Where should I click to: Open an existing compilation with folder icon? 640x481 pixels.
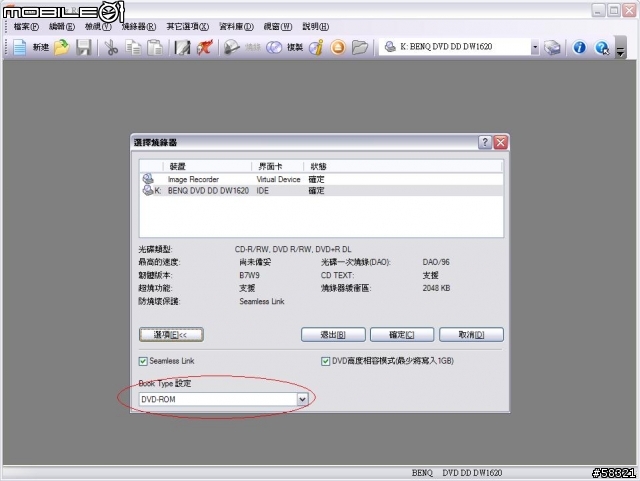click(62, 47)
